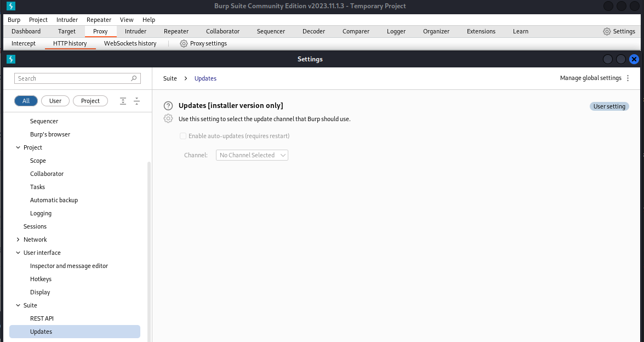Viewport: 644px width, 342px height.
Task: Toggle the Project settings filter pill
Action: (x=90, y=101)
